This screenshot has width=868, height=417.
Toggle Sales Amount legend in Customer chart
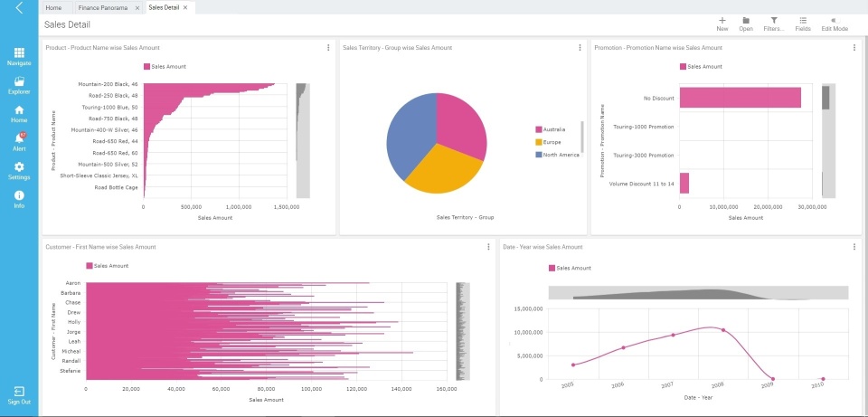[x=108, y=266]
